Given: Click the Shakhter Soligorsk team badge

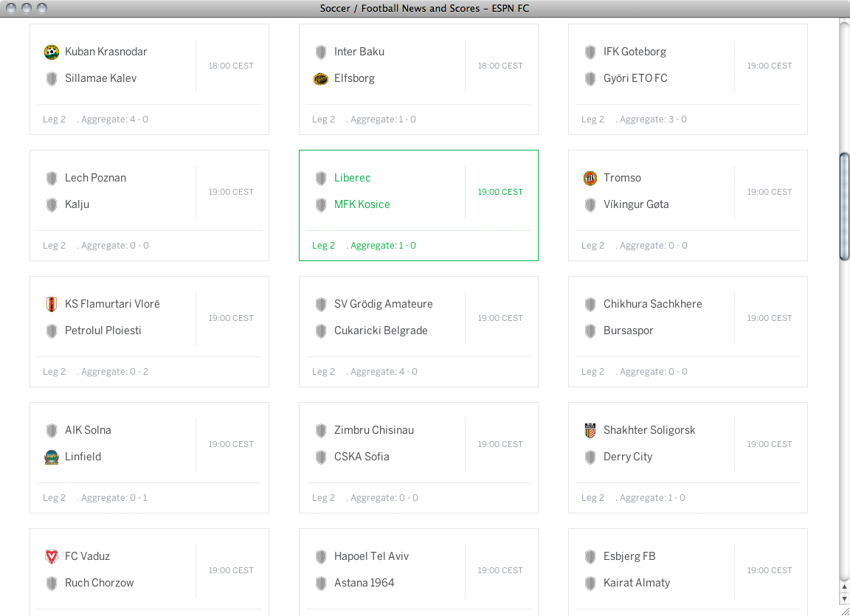Looking at the screenshot, I should [x=590, y=430].
